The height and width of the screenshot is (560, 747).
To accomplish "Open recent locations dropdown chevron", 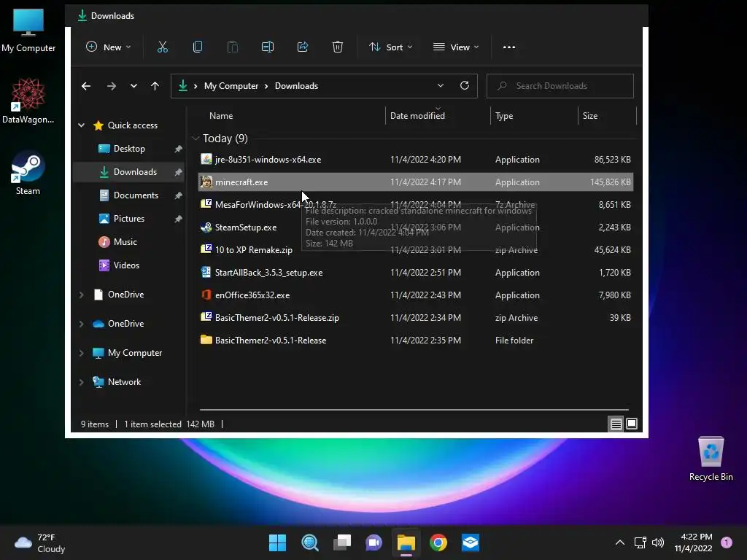I will tap(134, 86).
